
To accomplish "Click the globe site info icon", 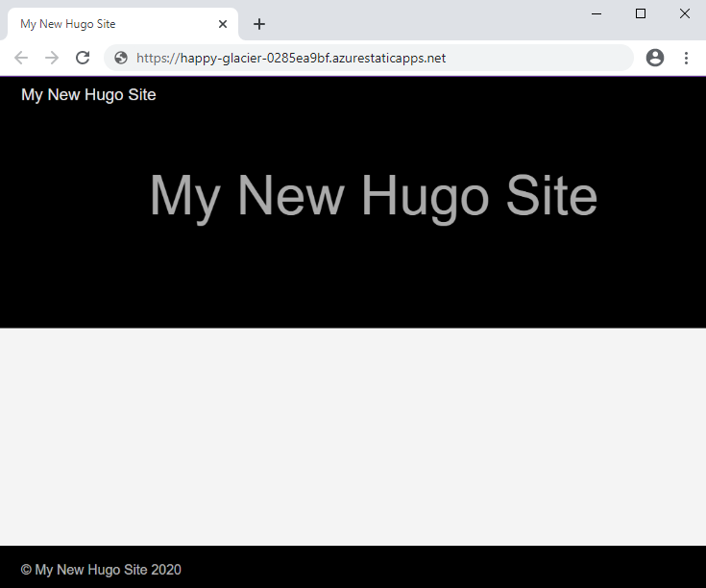I will [x=121, y=58].
